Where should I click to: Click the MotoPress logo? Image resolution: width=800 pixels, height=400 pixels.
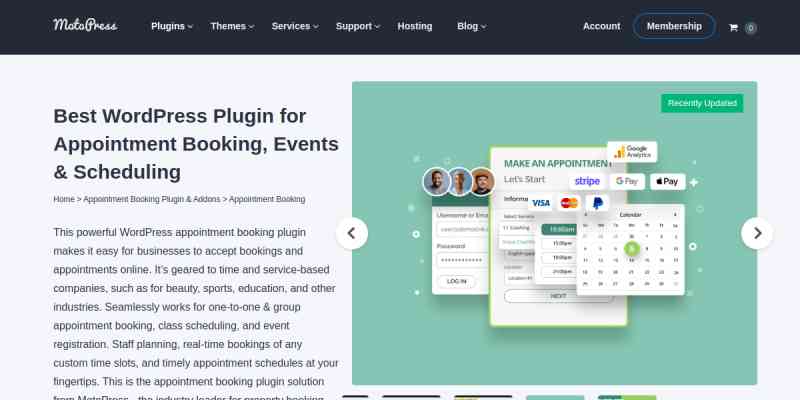pyautogui.click(x=85, y=25)
